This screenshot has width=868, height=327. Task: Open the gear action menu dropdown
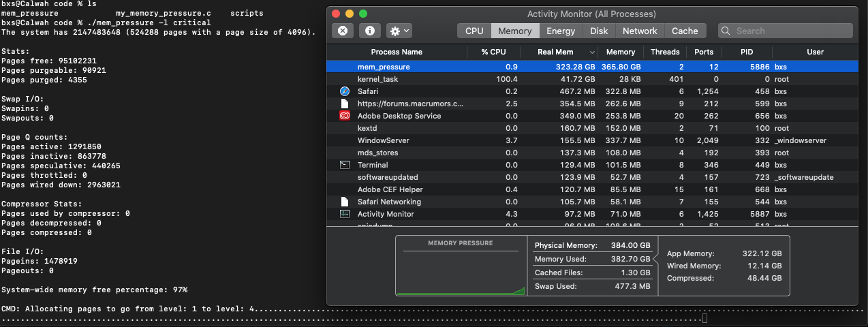(x=399, y=31)
